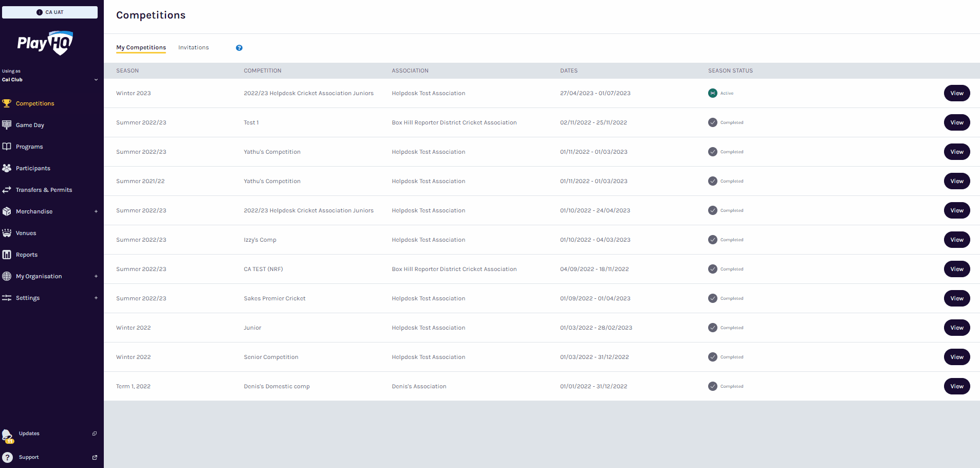
Task: Click the Completed status check for Test 1
Action: [x=713, y=122]
